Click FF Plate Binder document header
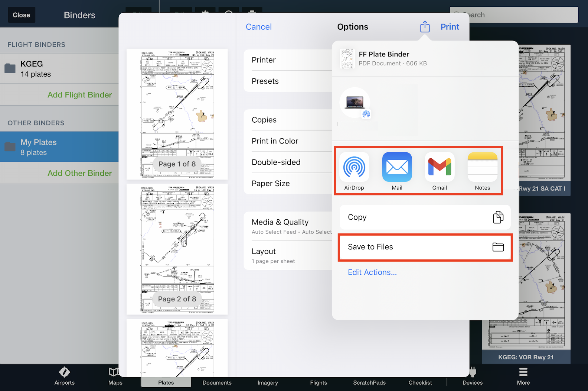Screen dimensions: 588x391 (x=425, y=59)
